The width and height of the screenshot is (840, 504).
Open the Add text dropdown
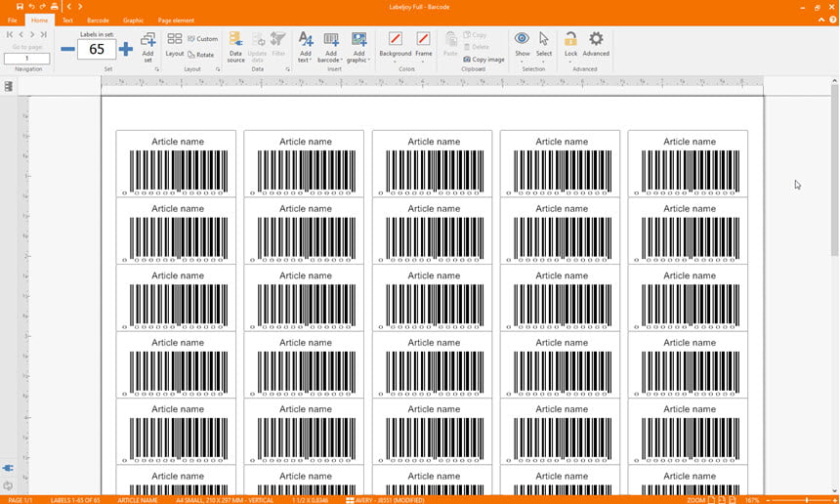[306, 47]
